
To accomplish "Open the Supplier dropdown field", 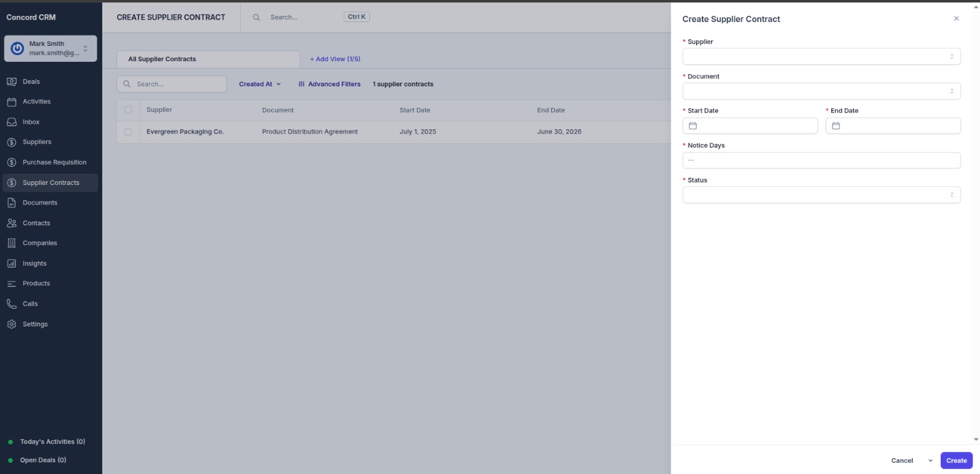I will (821, 56).
